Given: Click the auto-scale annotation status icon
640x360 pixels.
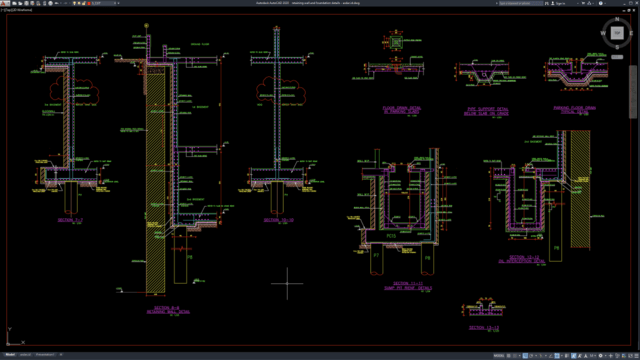Looking at the screenshot, I should click(579, 356).
